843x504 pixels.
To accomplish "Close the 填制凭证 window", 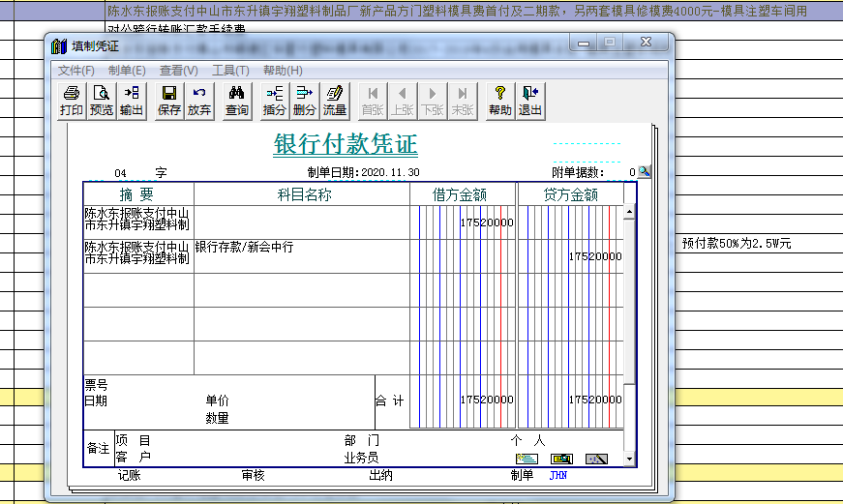I will (647, 42).
